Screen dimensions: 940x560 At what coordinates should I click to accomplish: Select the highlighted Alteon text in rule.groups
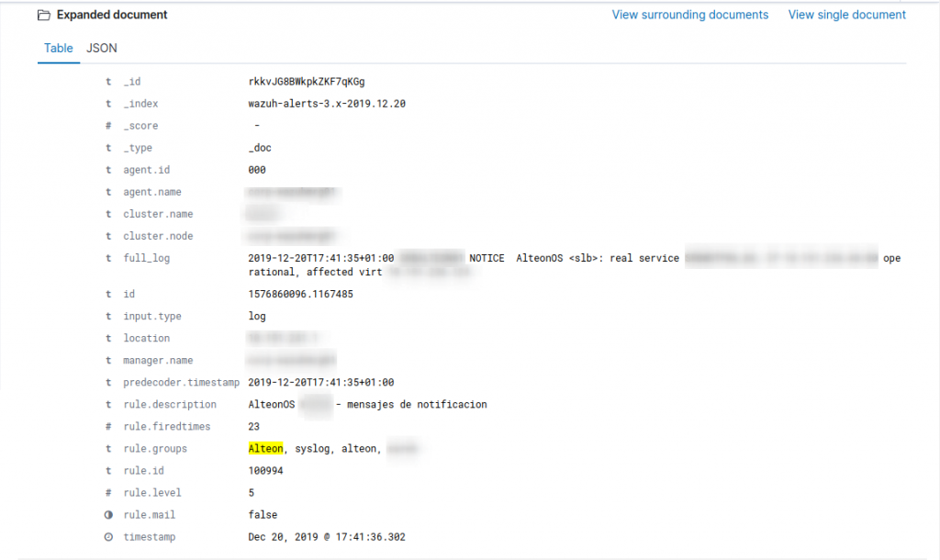(x=266, y=449)
